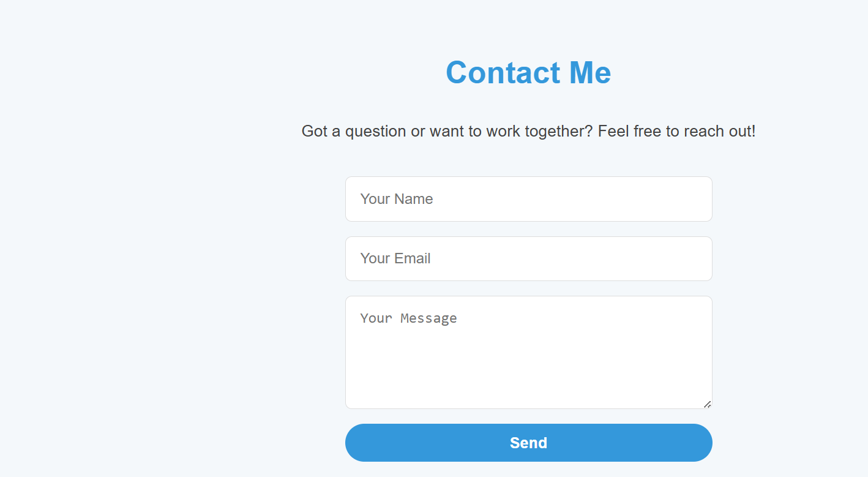This screenshot has width=868, height=477.
Task: Focus the Your Name input field
Action: [x=528, y=199]
